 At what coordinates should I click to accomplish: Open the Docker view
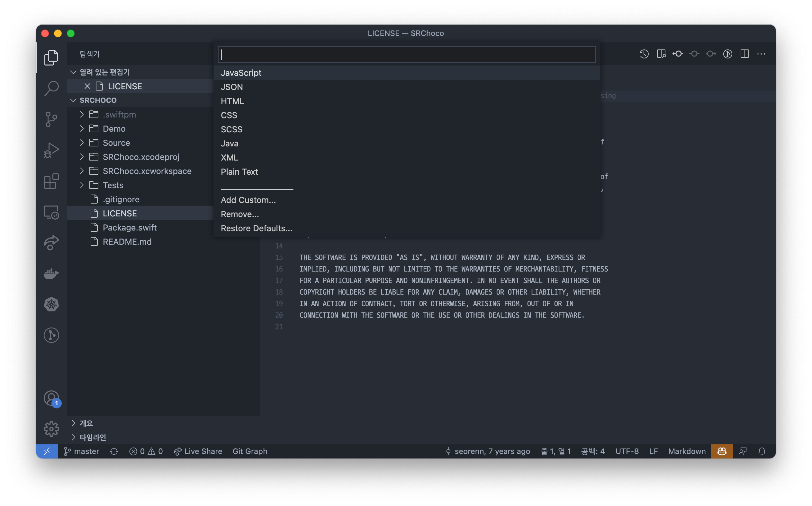[51, 274]
